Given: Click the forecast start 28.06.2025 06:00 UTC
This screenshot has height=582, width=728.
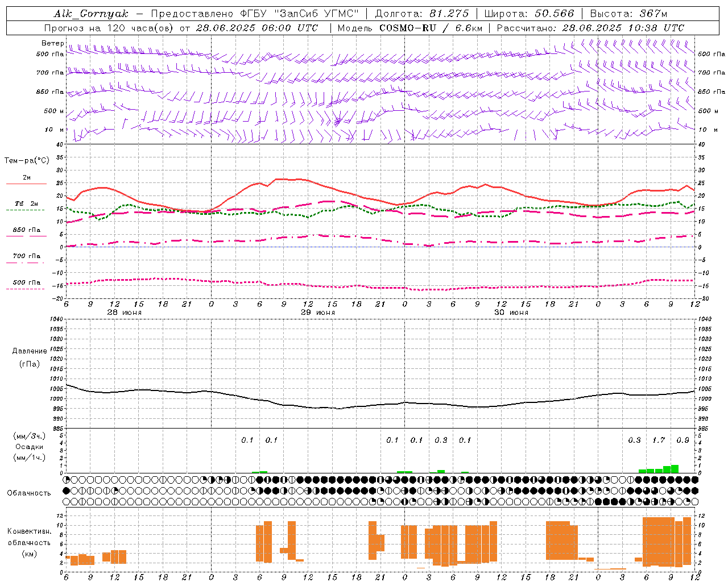Looking at the screenshot, I should [257, 28].
